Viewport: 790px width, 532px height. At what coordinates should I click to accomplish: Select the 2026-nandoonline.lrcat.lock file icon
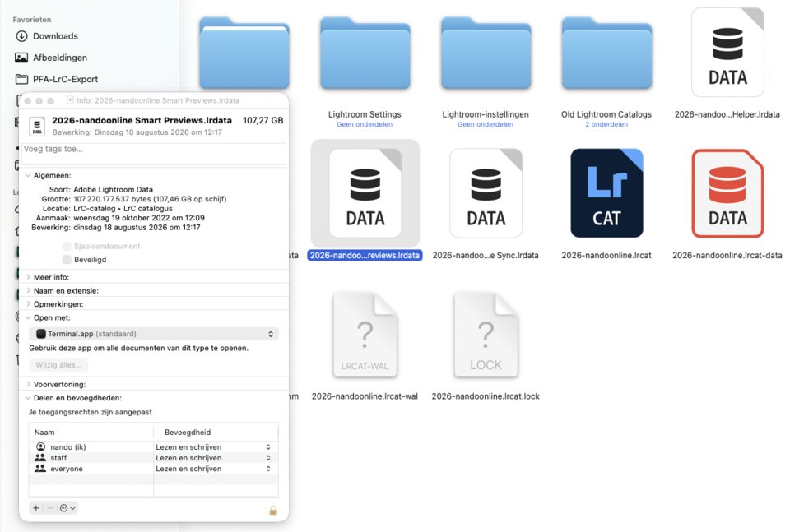(486, 335)
